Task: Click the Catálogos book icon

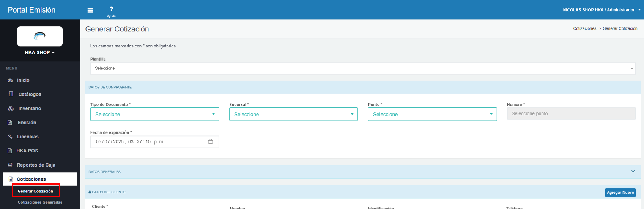Action: [11, 94]
